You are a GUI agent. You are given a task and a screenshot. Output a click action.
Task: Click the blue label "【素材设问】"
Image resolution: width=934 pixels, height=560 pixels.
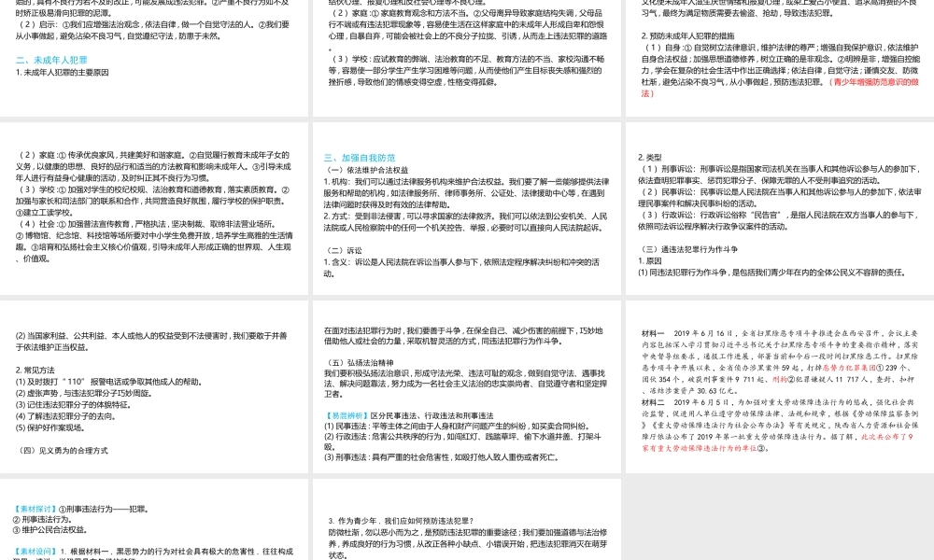(35, 552)
